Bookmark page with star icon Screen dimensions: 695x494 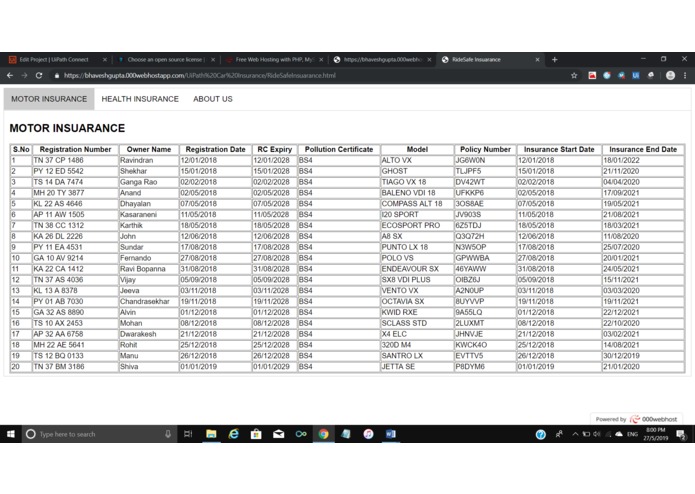click(574, 76)
